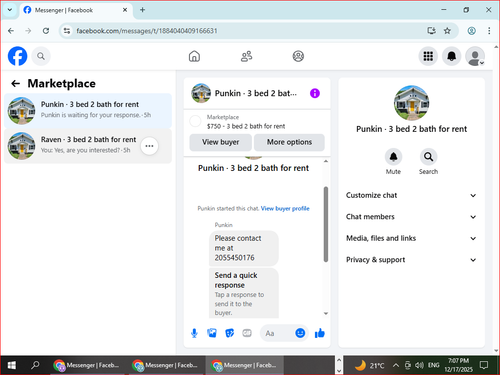Open weather widget showing 21°C
The width and height of the screenshot is (500, 375).
pyautogui.click(x=369, y=366)
